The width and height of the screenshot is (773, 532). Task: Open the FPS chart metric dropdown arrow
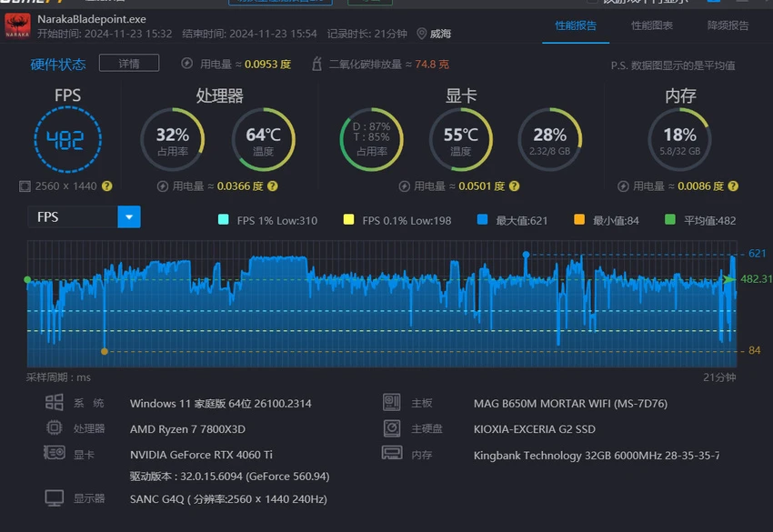[x=129, y=216]
